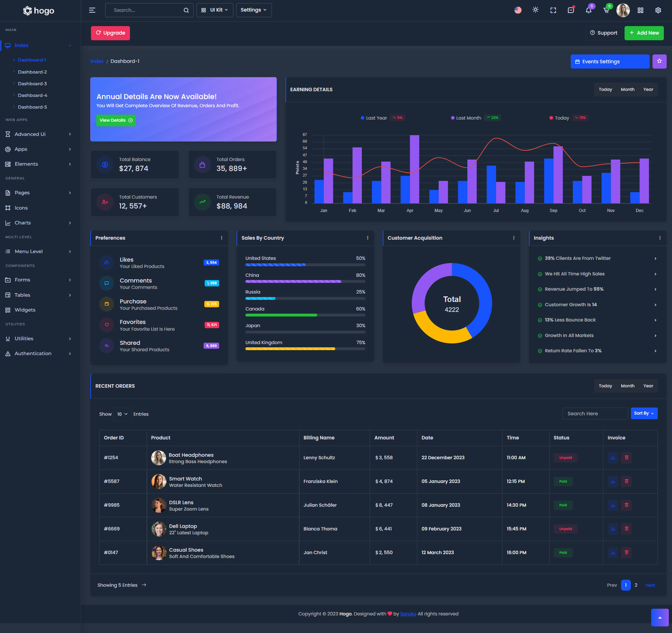Viewport: 672px width, 633px height.
Task: Toggle the light/dark theme sun icon
Action: point(535,10)
